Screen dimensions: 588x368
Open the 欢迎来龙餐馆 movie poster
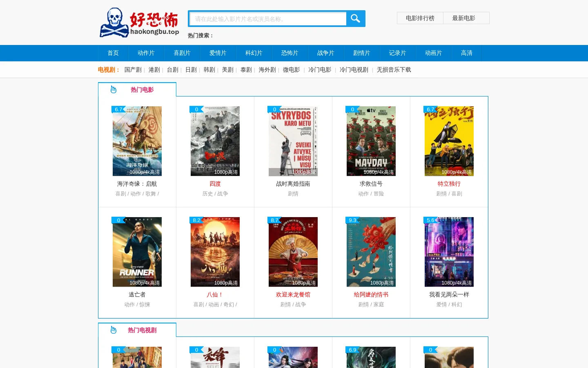(293, 252)
